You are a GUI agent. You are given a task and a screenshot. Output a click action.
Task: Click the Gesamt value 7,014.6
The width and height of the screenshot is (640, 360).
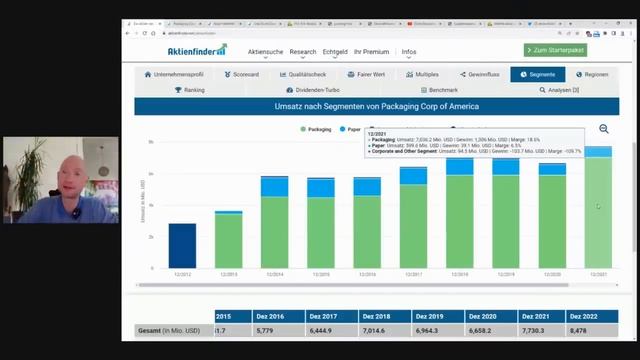pos(374,331)
